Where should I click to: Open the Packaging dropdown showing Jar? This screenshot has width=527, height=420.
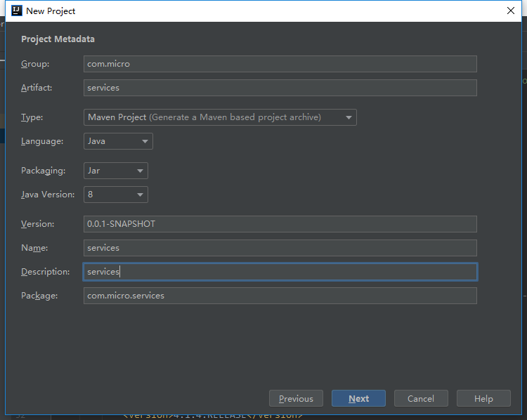(116, 171)
